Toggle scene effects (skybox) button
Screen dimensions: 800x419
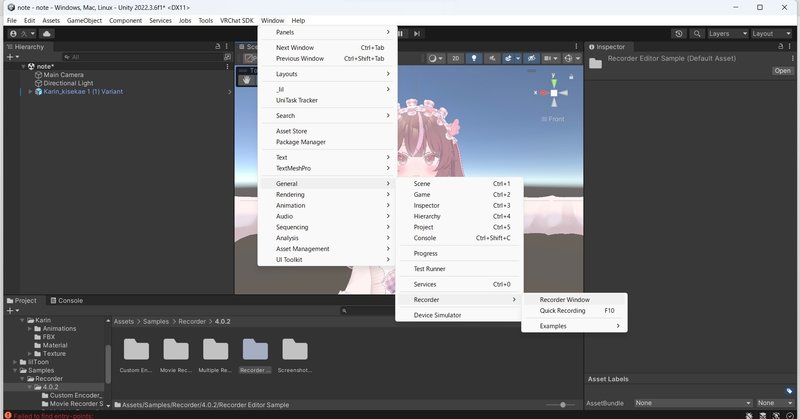click(x=508, y=58)
